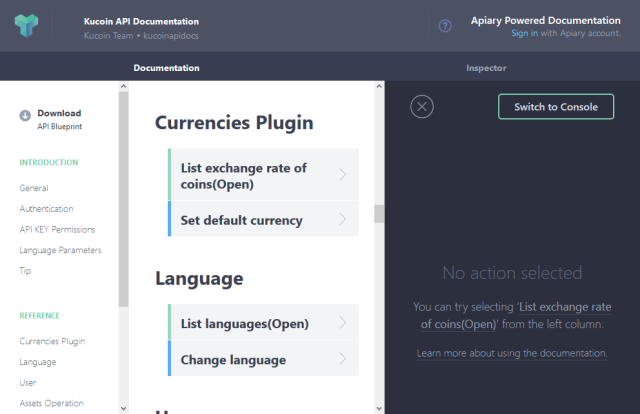Open Language Parameters section
The image size is (640, 414).
tap(60, 250)
